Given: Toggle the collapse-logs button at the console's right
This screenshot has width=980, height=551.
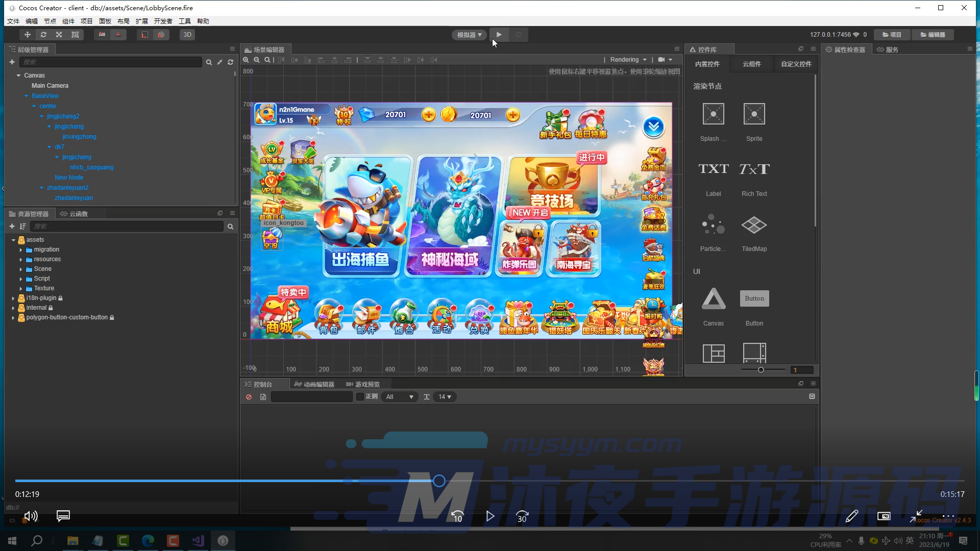Looking at the screenshot, I should pos(812,396).
